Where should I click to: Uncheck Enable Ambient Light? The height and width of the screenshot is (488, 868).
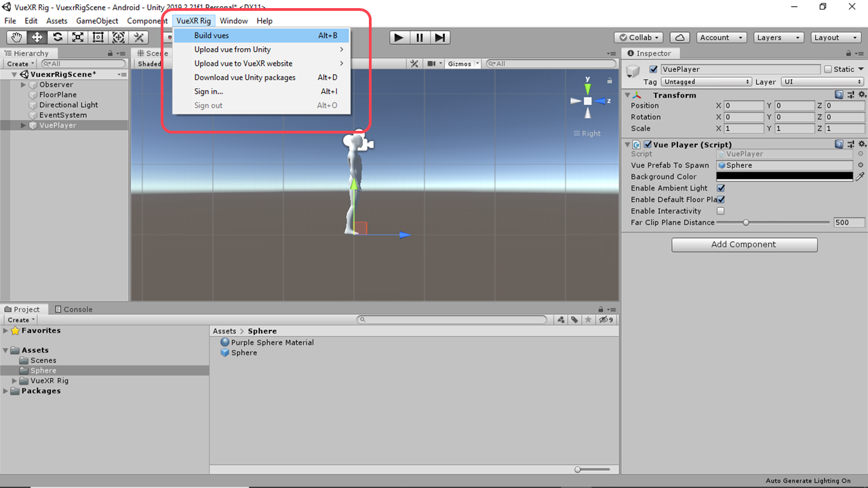721,188
